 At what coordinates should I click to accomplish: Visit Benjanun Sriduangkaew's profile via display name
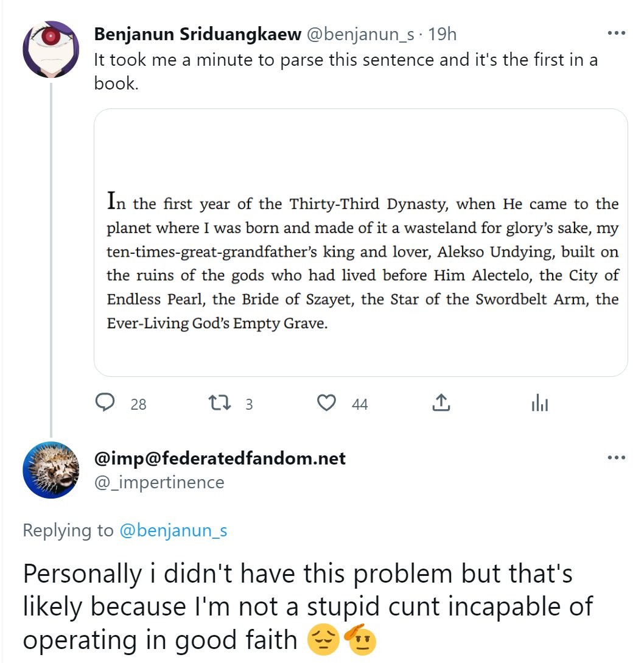tap(197, 35)
